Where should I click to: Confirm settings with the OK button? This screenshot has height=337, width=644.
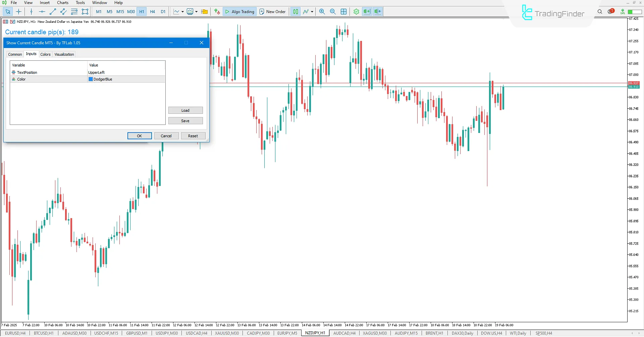point(139,135)
